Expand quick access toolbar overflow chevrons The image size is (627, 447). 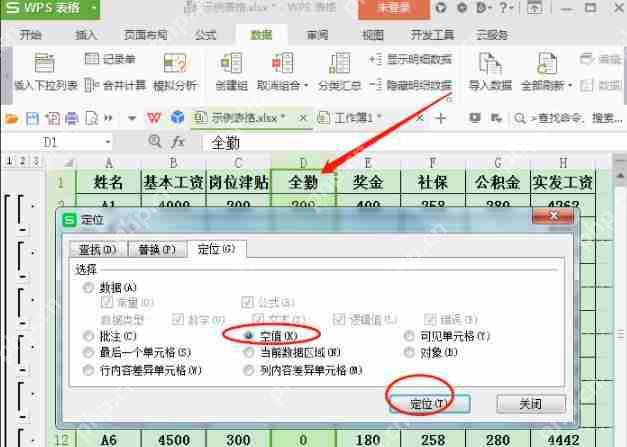pos(108,118)
